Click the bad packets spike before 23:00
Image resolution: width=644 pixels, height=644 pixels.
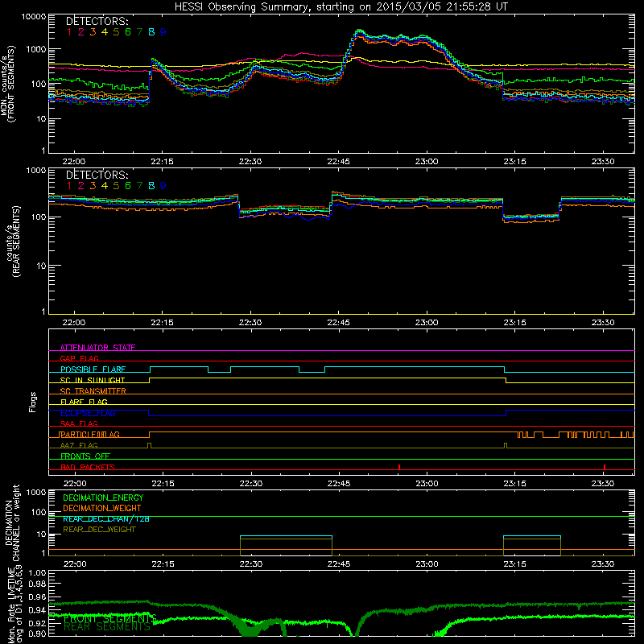399,467
